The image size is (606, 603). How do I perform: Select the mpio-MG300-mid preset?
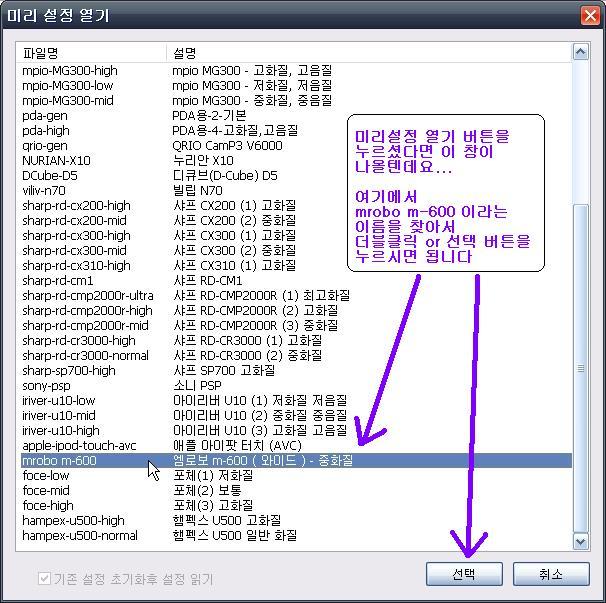[x=296, y=100]
